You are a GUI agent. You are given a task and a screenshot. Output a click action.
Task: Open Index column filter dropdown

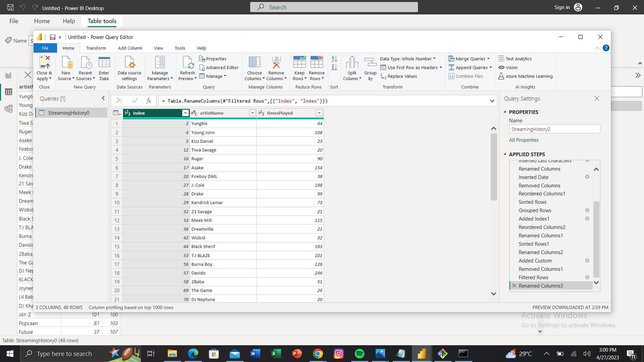pyautogui.click(x=185, y=113)
